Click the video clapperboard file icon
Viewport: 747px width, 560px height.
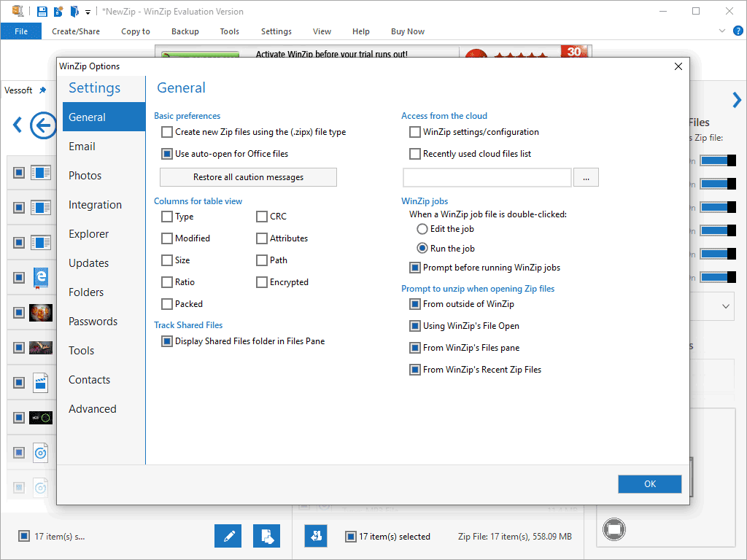coord(41,382)
